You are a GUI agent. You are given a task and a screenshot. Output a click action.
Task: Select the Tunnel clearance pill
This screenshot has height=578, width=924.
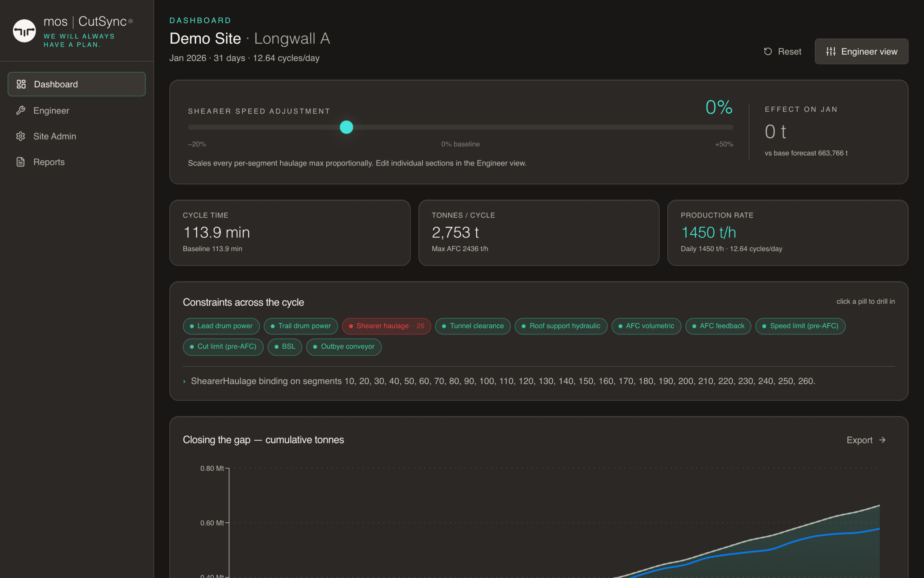tap(473, 326)
